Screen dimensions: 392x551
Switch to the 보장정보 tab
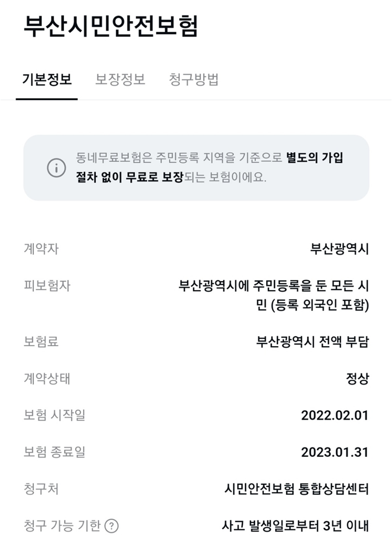pos(119,80)
